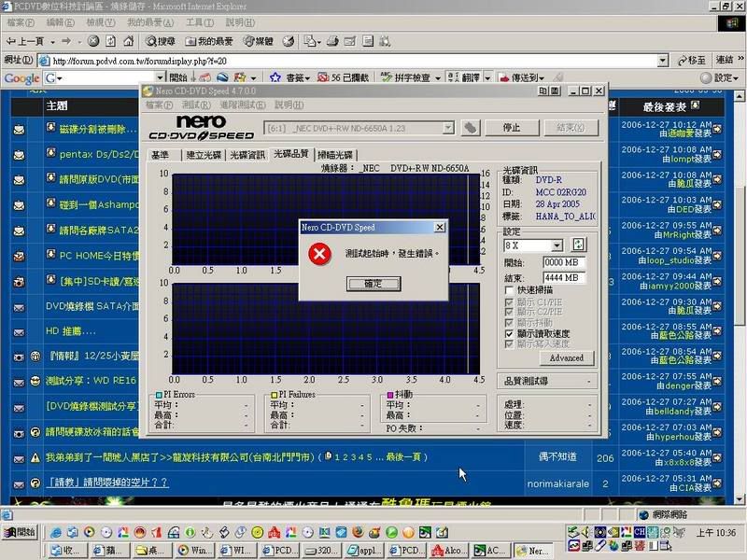Click the 停止 button in Nero CD-DVD Speed
747x560 pixels.
point(512,128)
